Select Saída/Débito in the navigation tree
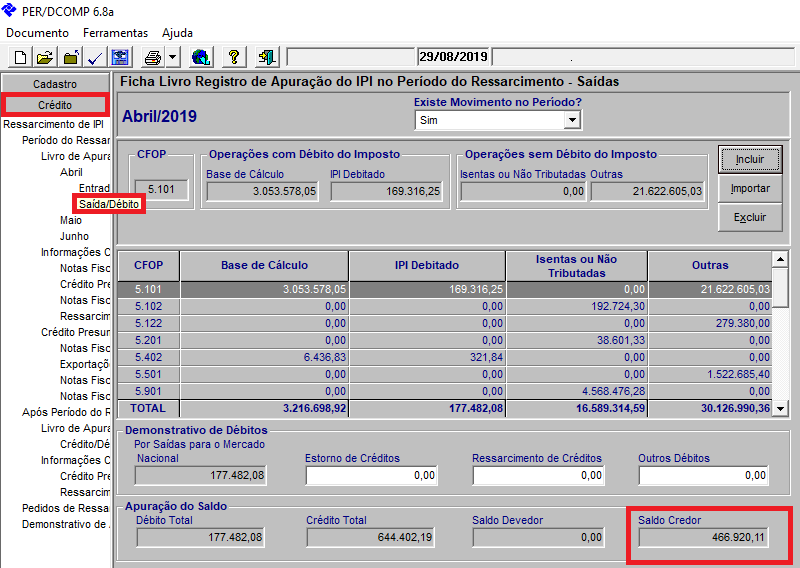 109,204
